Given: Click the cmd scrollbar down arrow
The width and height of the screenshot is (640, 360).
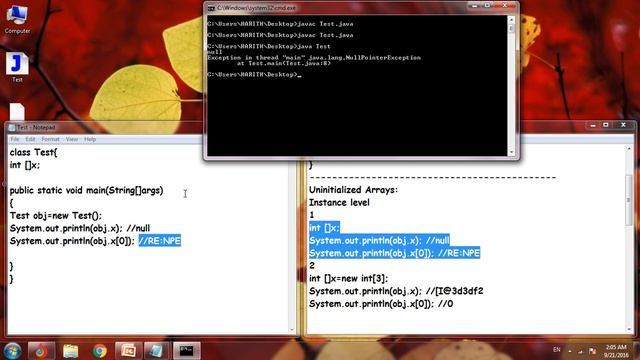Looking at the screenshot, I should 511,152.
